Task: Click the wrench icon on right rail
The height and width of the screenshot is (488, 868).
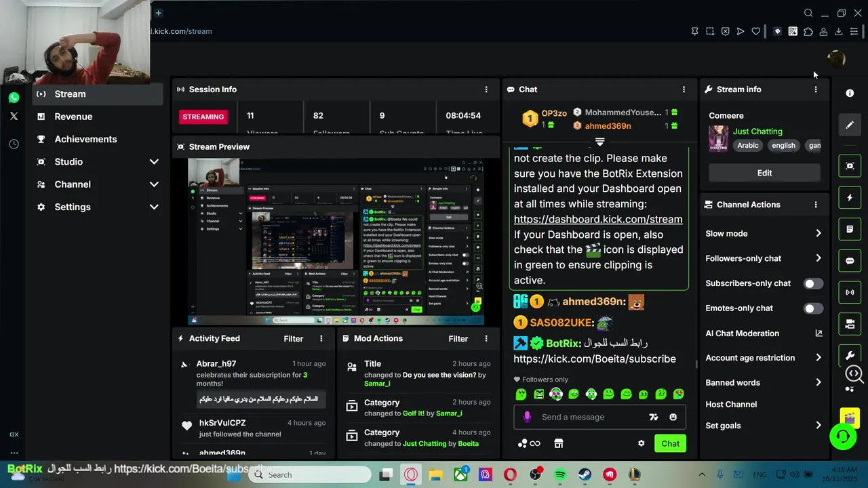Action: coord(850,355)
